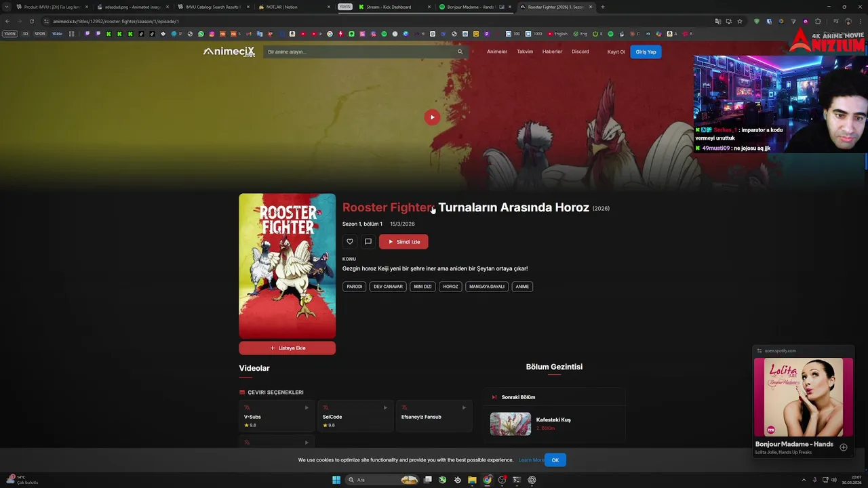The image size is (868, 488).
Task: Click the Şimdi İzle watch-now button
Action: coord(403,241)
